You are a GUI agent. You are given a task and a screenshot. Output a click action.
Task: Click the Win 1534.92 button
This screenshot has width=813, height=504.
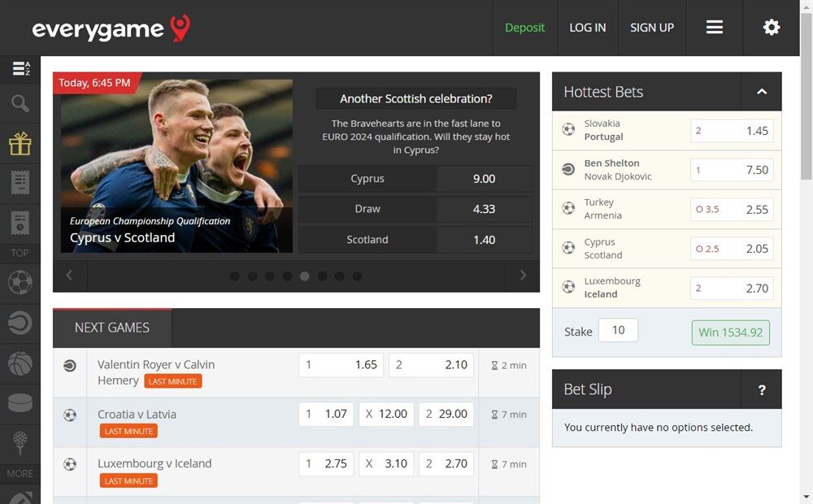[x=731, y=332]
